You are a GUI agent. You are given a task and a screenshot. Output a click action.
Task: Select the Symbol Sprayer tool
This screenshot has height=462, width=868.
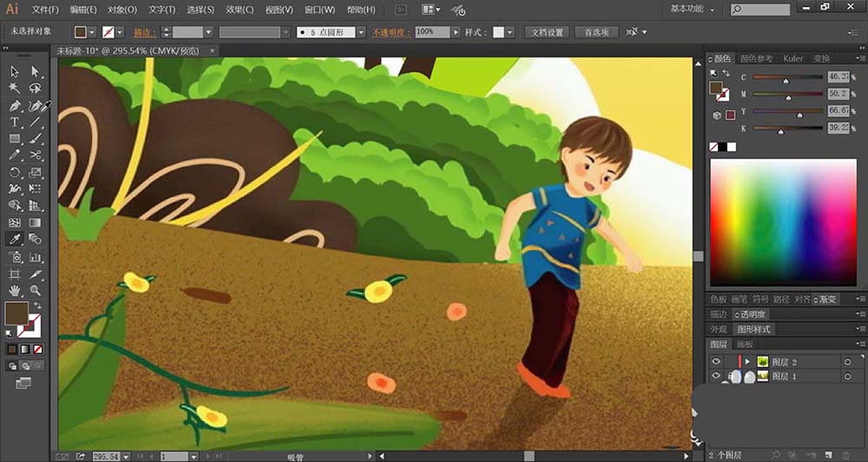(15, 256)
